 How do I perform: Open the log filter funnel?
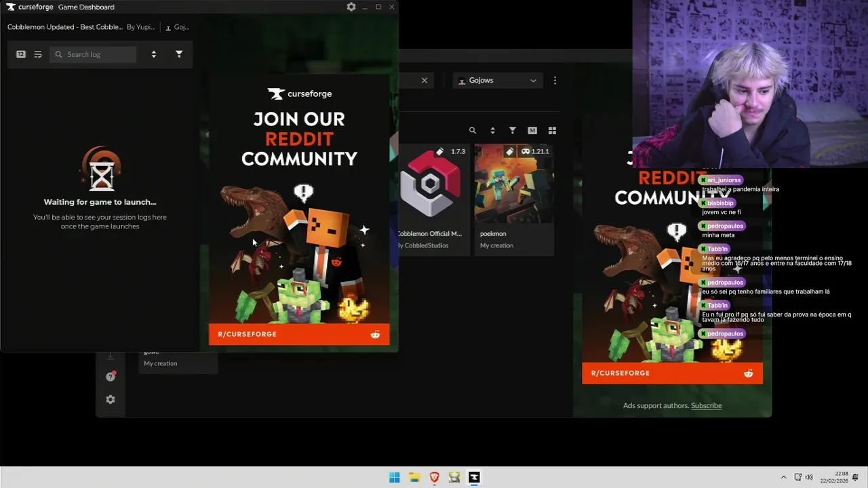179,54
